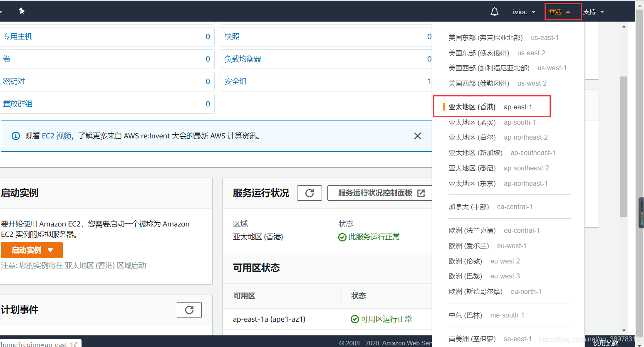Click the 使用条款 footer link
The height and width of the screenshot is (347, 644).
pyautogui.click(x=605, y=343)
